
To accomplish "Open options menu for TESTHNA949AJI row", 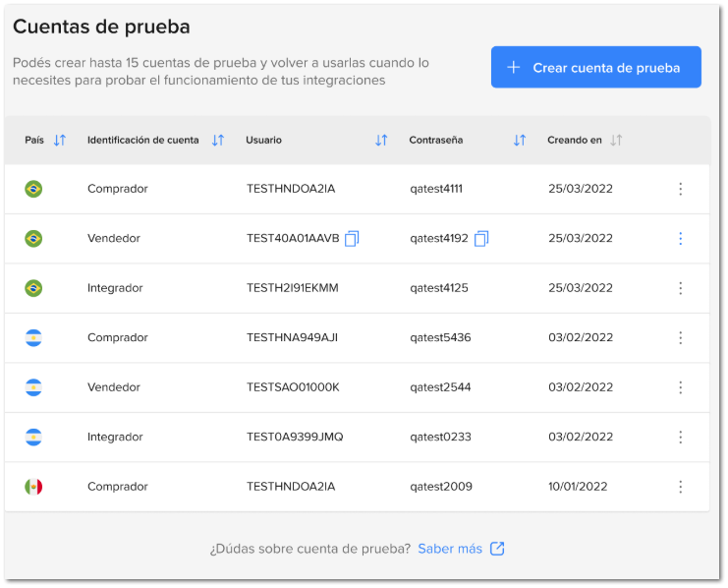I will [680, 337].
